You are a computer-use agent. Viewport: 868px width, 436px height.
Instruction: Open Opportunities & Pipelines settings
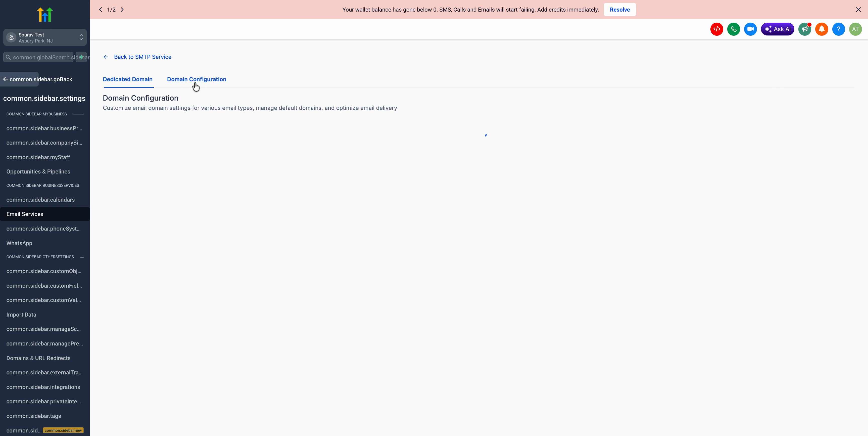point(45,172)
